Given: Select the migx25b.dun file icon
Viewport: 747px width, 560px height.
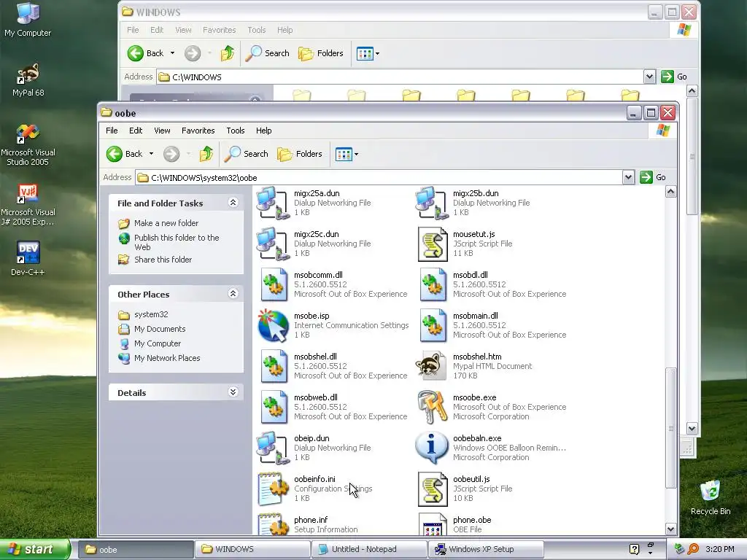Looking at the screenshot, I should tap(432, 203).
